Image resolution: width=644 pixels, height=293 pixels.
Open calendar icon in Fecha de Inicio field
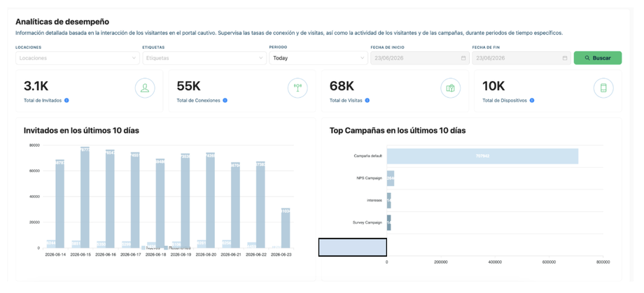click(463, 58)
